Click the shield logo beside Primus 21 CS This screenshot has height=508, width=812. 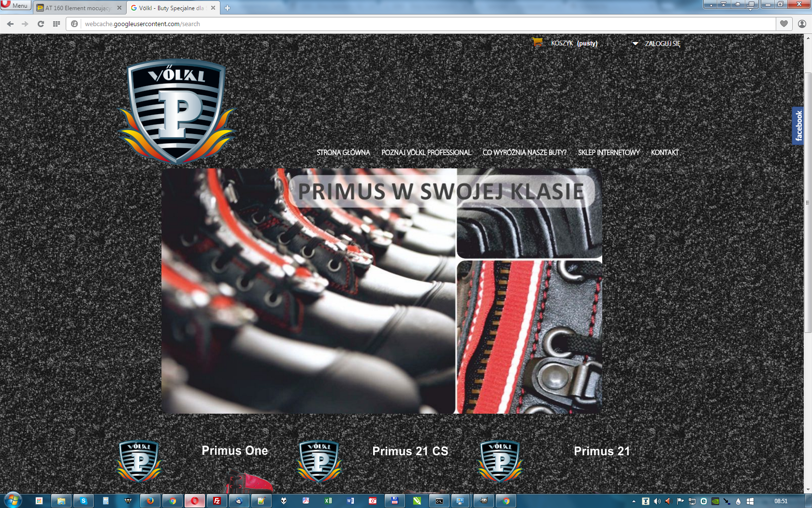tap(319, 461)
